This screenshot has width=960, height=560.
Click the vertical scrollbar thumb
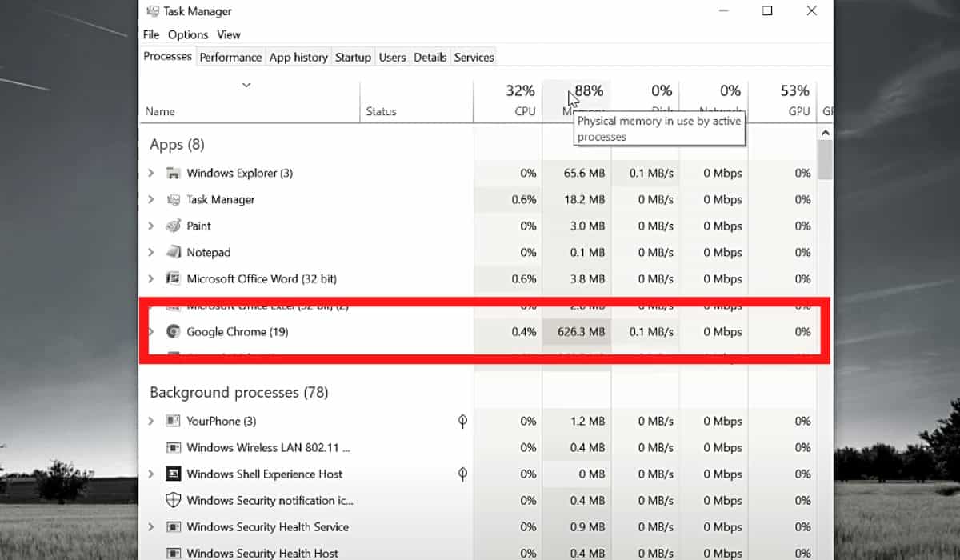coord(825,159)
